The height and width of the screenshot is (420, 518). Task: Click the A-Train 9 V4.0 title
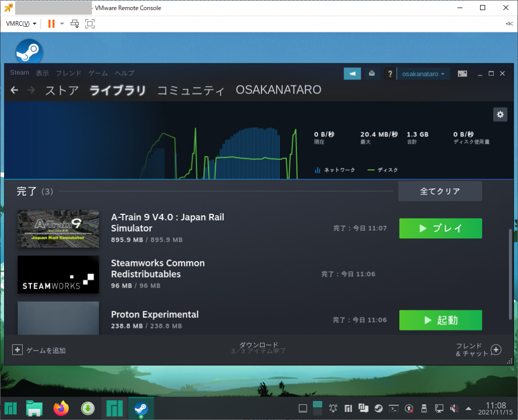coord(167,222)
